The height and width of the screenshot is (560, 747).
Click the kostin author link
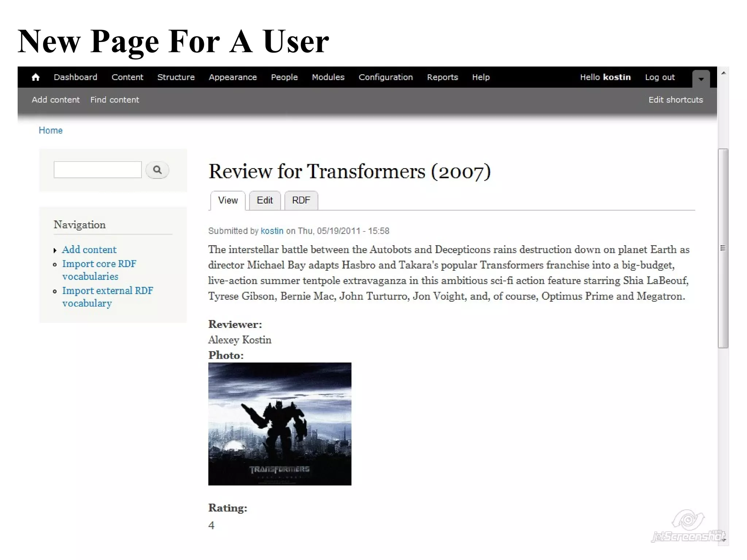(272, 231)
